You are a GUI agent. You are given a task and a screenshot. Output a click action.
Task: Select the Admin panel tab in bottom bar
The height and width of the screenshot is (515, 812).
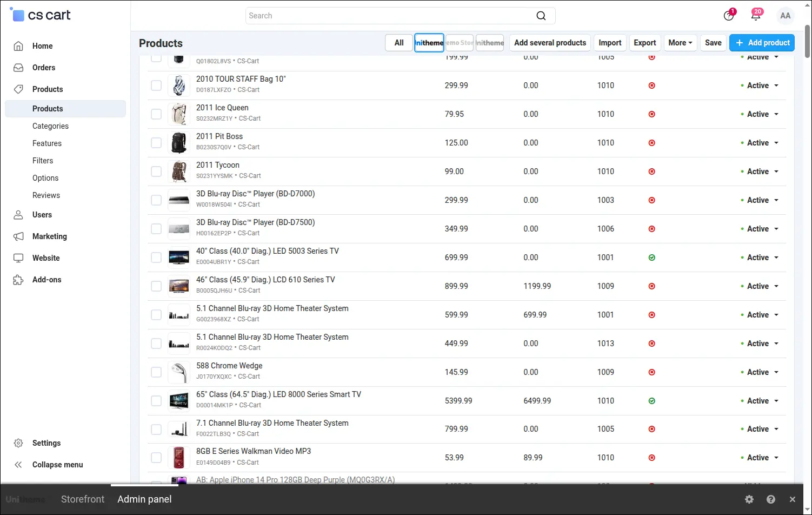click(x=144, y=499)
